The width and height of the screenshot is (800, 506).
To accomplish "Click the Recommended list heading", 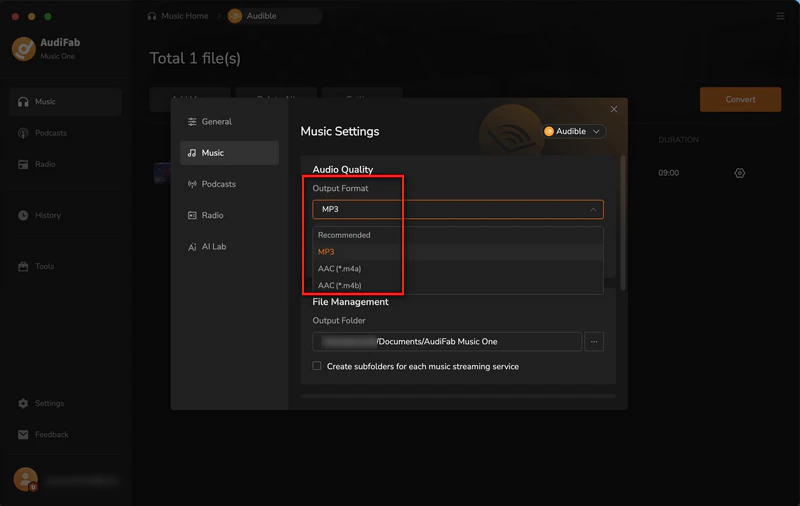I will pyautogui.click(x=344, y=235).
